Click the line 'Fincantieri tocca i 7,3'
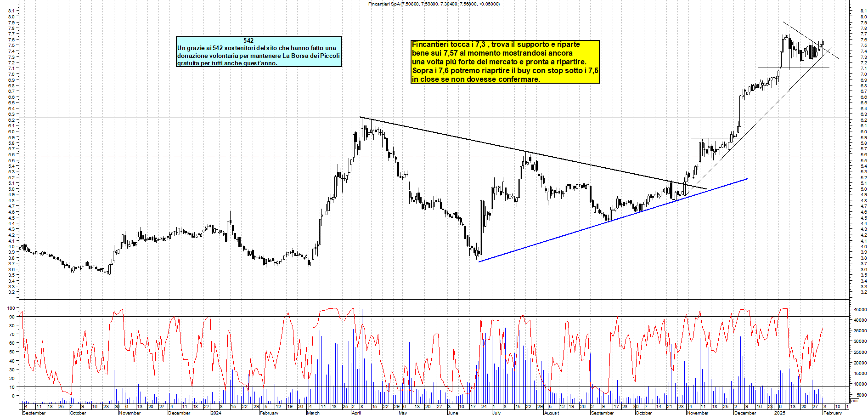Image resolution: width=868 pixels, height=415 pixels. click(x=496, y=45)
